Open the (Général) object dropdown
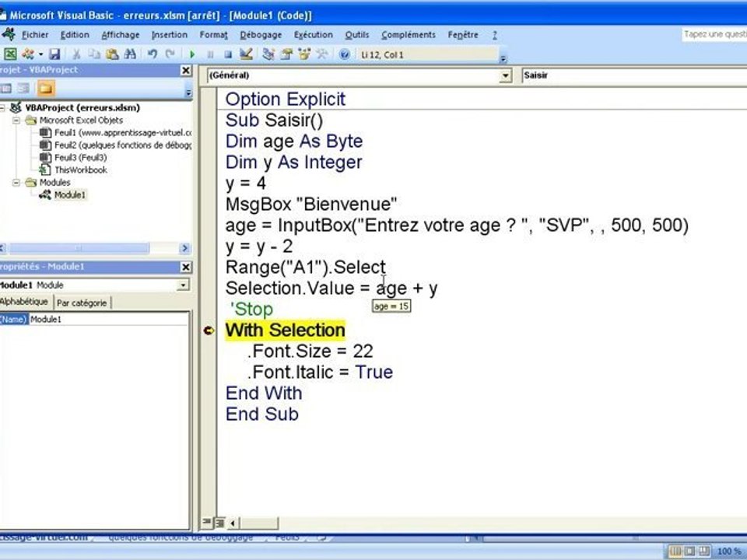Viewport: 747px width, 560px height. click(x=506, y=75)
